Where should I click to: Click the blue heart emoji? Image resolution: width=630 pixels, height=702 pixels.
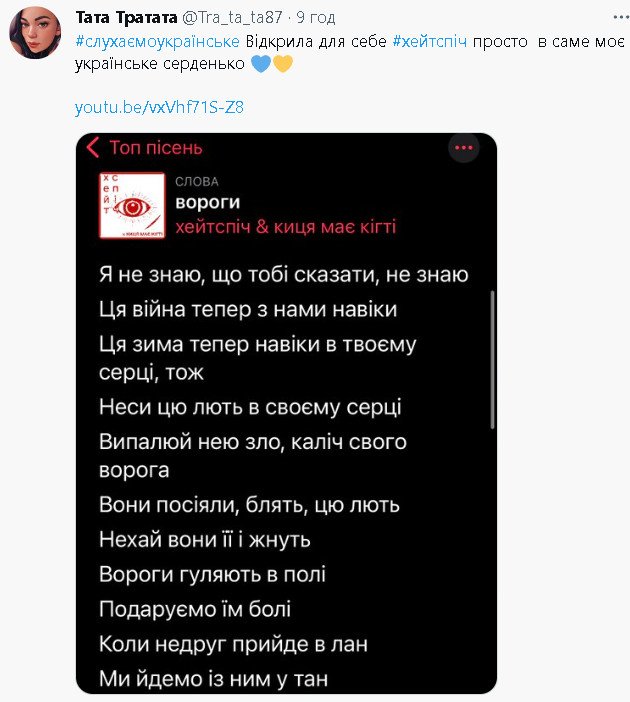point(260,65)
